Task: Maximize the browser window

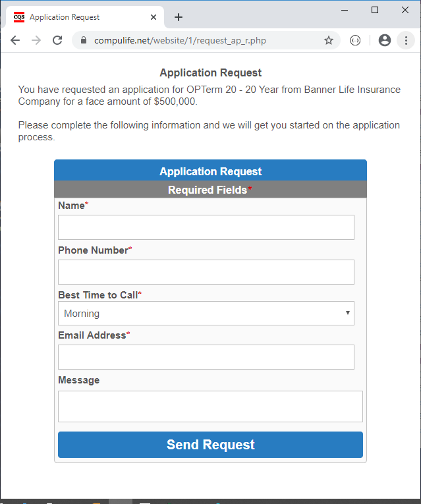Action: [375, 11]
